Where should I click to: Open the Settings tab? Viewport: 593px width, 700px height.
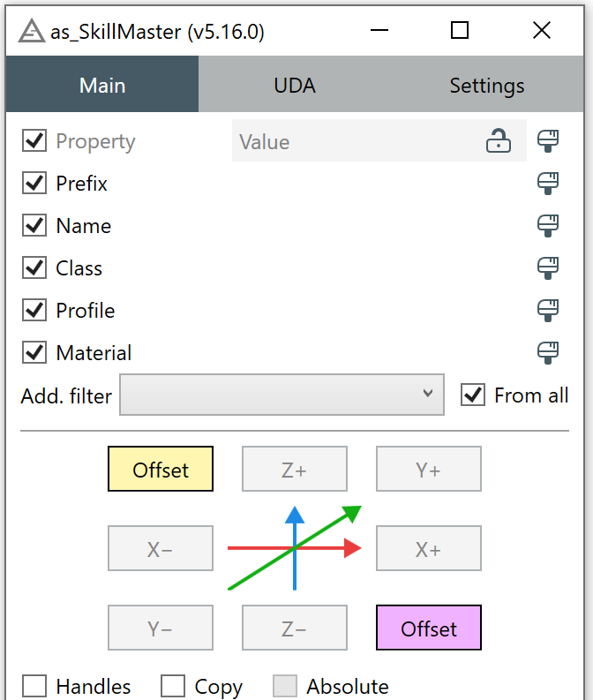click(x=487, y=86)
